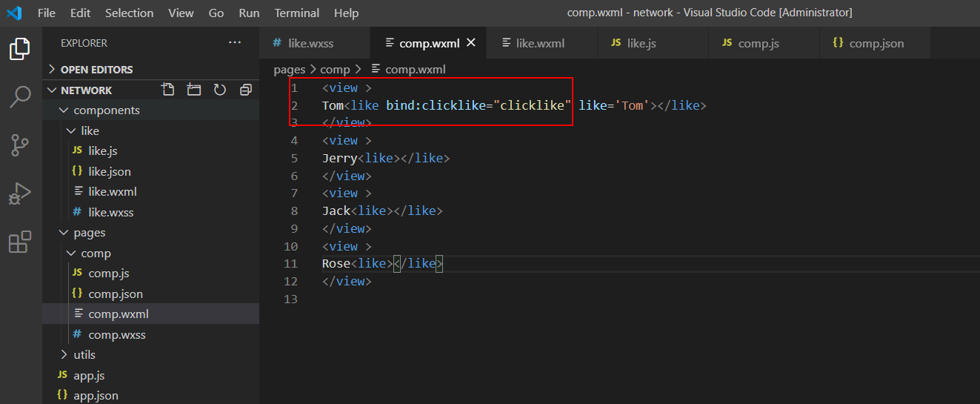
Task: Open the Source Control view
Action: click(x=20, y=145)
